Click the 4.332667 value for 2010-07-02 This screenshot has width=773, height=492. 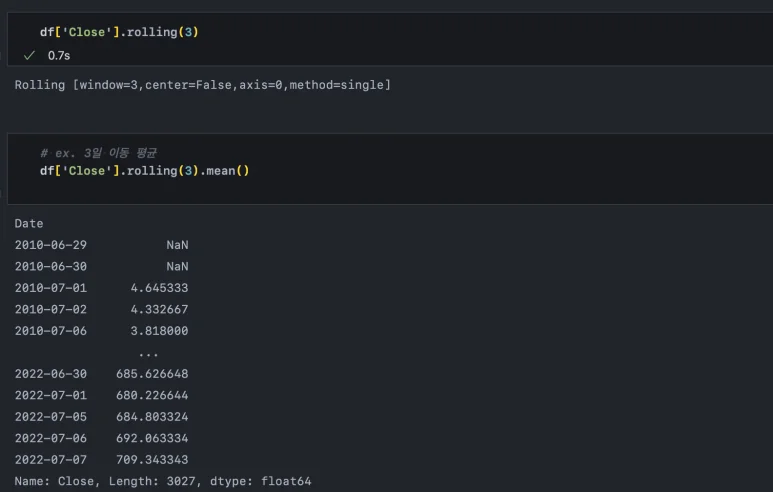tap(159, 309)
